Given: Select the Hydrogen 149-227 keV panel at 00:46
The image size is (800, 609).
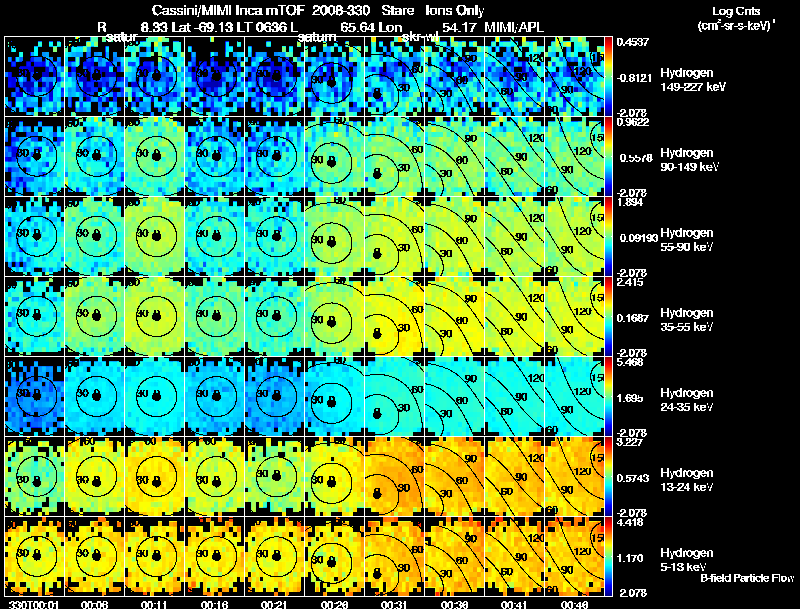Looking at the screenshot, I should click(575, 77).
